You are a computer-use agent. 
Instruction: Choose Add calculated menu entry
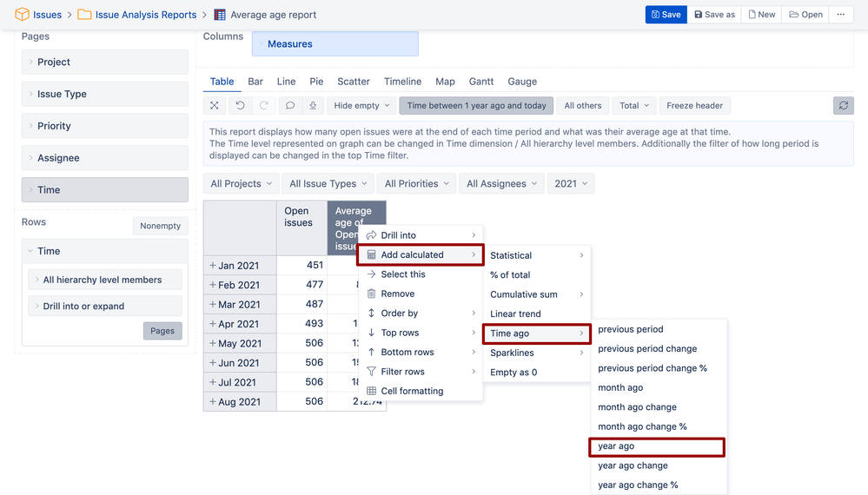point(421,255)
